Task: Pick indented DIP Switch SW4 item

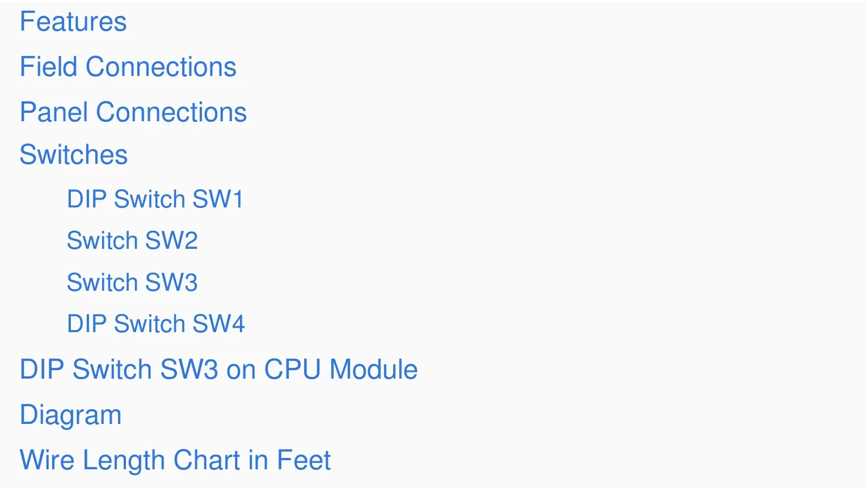Action: (x=156, y=324)
